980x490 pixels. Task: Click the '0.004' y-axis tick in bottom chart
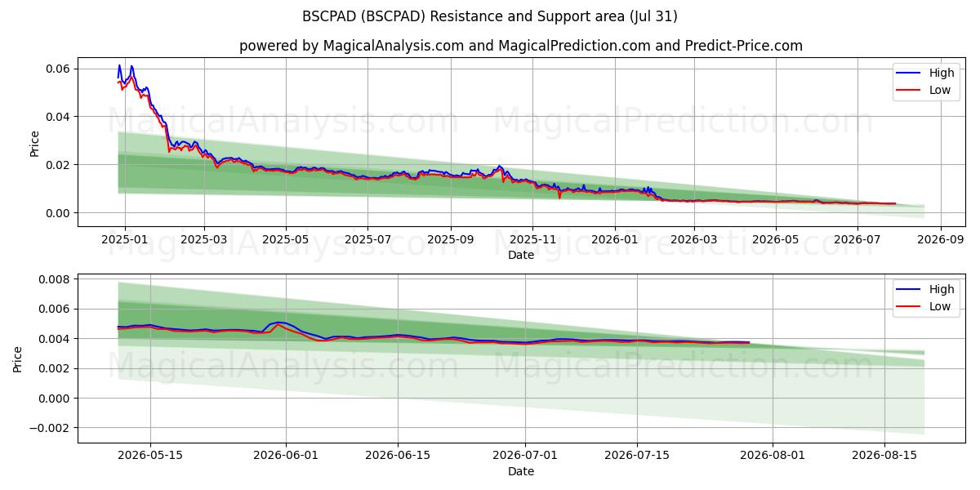[x=56, y=339]
